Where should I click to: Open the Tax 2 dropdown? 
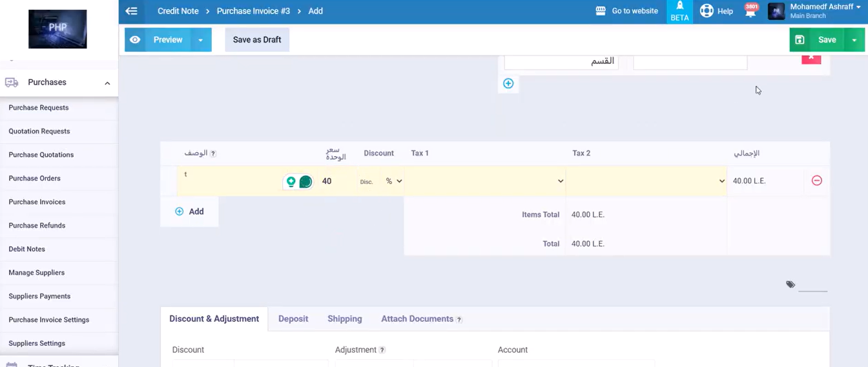(646, 181)
